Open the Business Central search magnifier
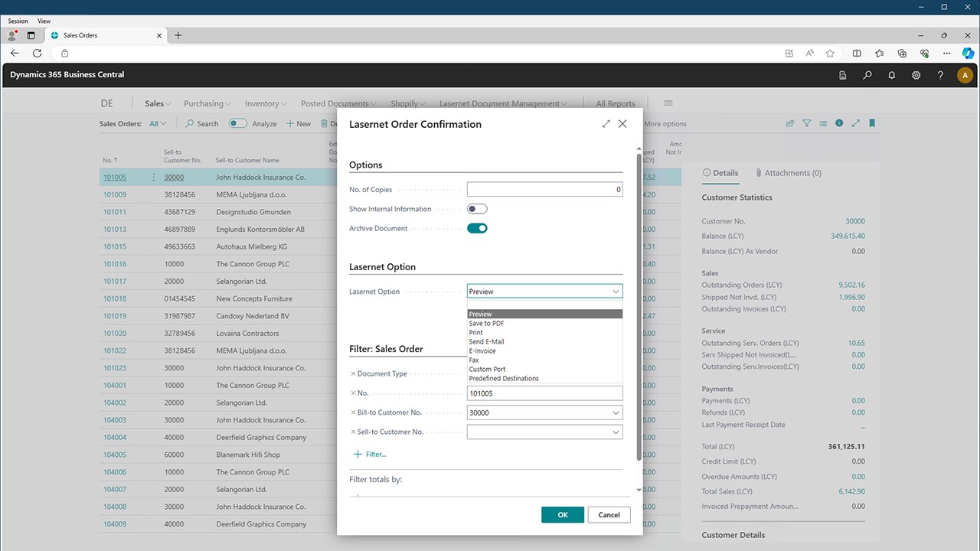The height and width of the screenshot is (551, 980). tap(867, 75)
